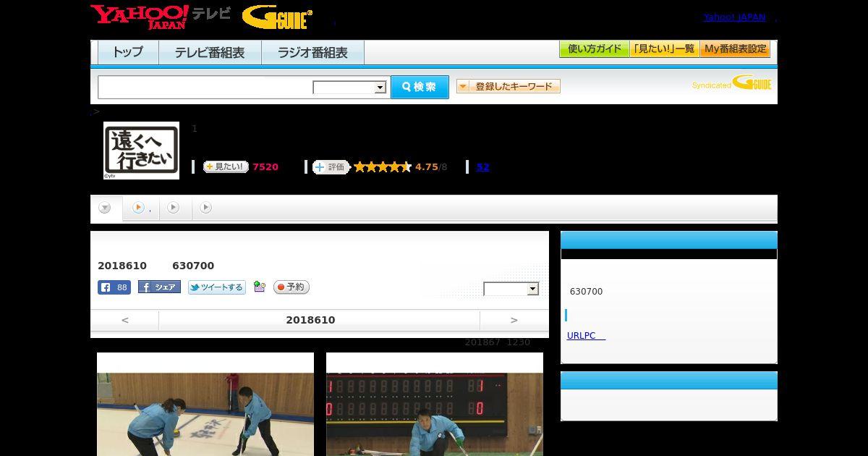
Task: Open the curling photo with the scoreboard
Action: 435,405
